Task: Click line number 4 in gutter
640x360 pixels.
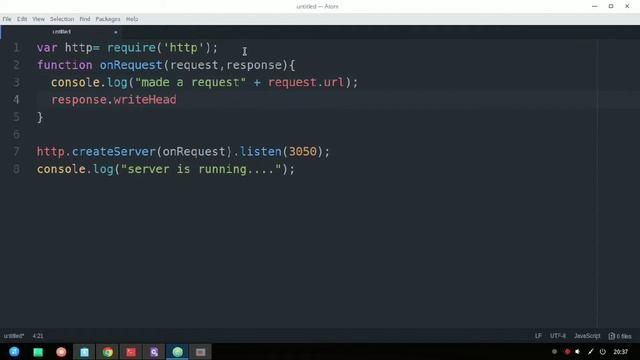Action: 16,100
